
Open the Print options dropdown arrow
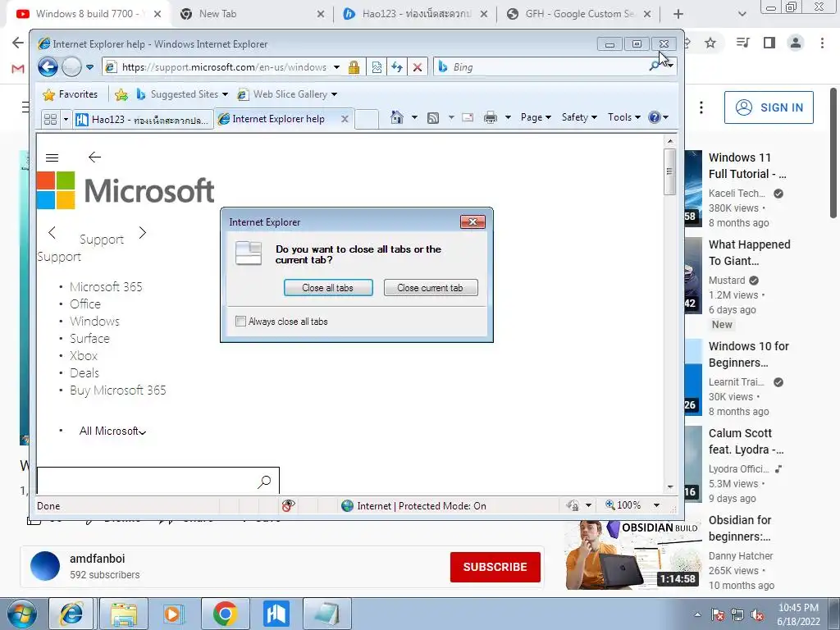[508, 117]
